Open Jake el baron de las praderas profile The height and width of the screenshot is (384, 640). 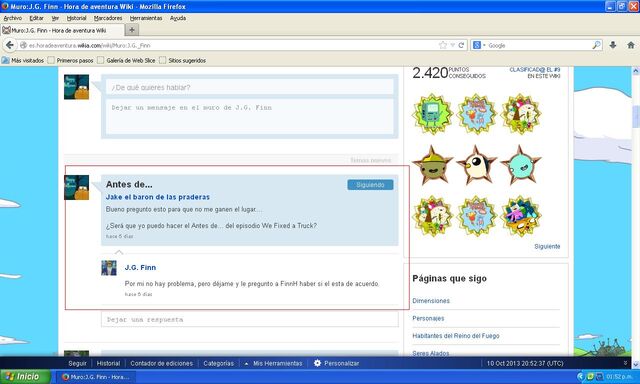pos(158,197)
